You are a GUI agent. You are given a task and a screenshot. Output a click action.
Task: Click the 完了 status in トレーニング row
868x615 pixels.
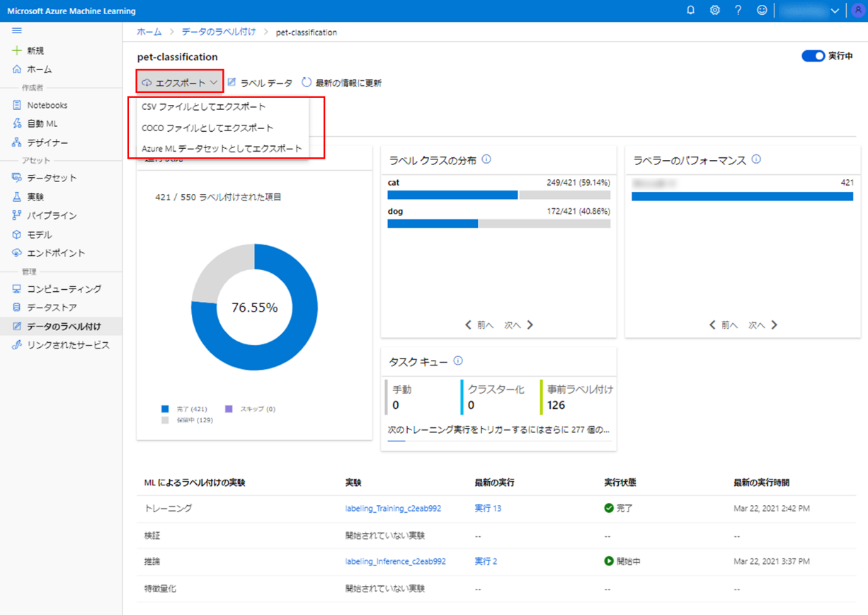(618, 509)
